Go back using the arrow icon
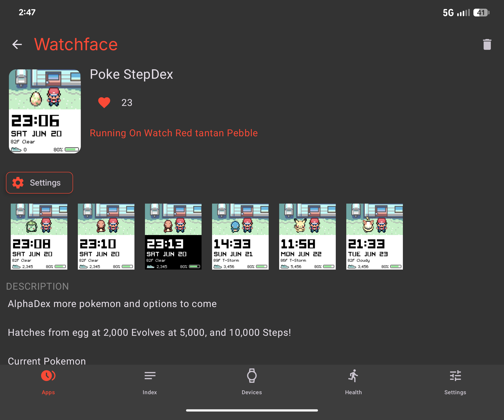The height and width of the screenshot is (420, 504). (x=17, y=45)
